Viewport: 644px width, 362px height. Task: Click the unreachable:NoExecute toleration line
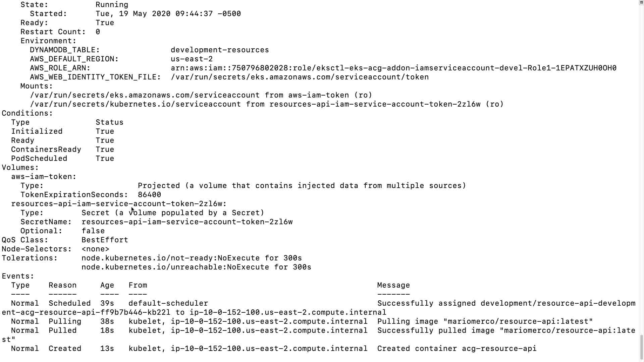click(196, 267)
